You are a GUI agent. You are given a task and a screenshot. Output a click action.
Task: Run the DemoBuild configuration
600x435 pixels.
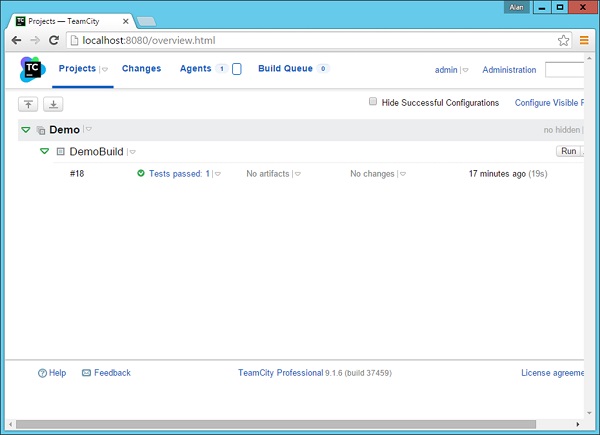567,151
